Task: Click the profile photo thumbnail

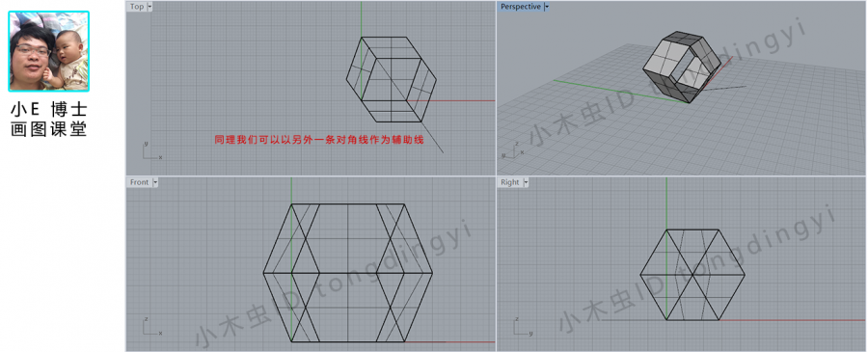Action: pyautogui.click(x=49, y=51)
